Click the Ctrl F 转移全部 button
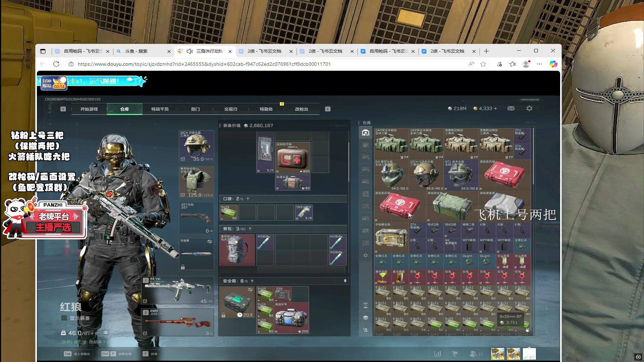644x362 pixels. pyautogui.click(x=117, y=354)
